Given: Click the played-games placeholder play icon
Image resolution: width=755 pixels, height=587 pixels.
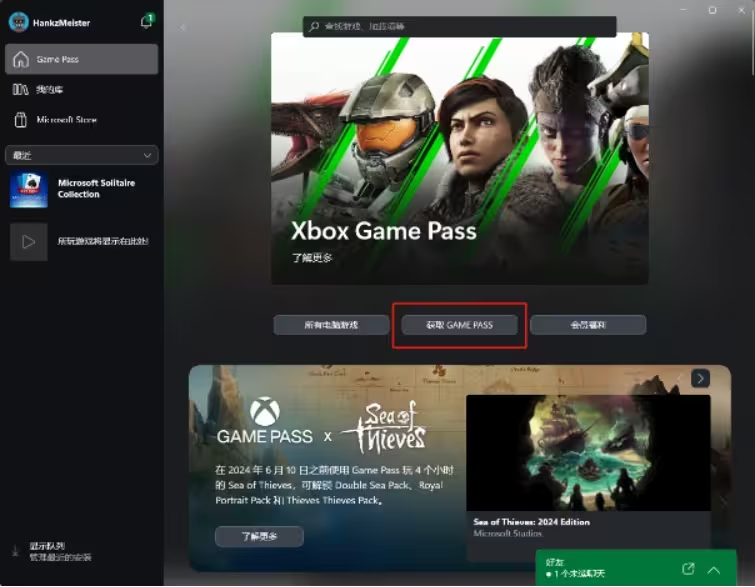Looking at the screenshot, I should [x=29, y=242].
